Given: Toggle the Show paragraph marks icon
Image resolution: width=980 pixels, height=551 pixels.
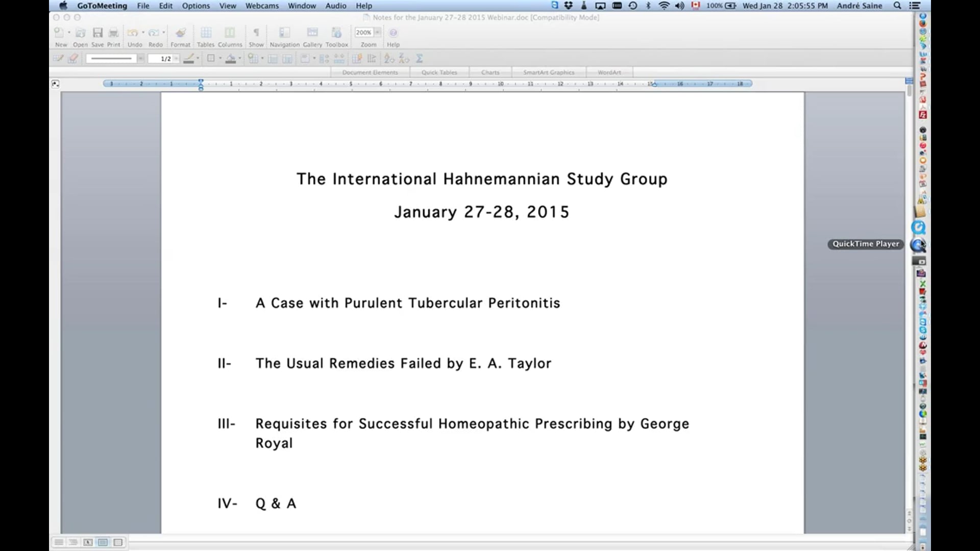Looking at the screenshot, I should tap(257, 32).
